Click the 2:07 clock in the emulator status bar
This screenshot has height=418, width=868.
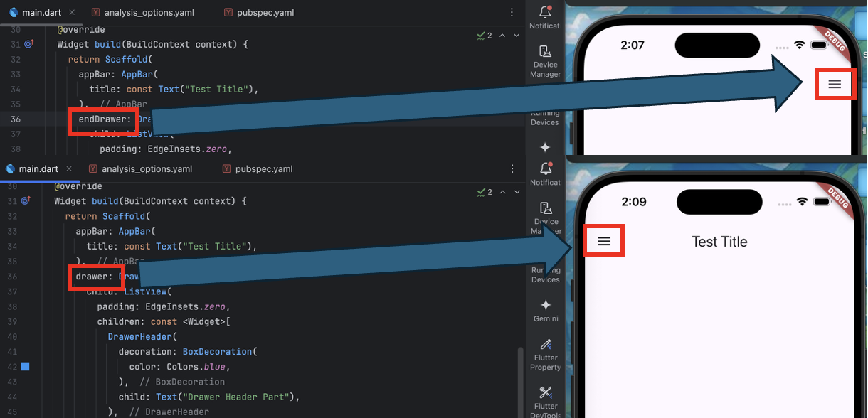point(633,45)
